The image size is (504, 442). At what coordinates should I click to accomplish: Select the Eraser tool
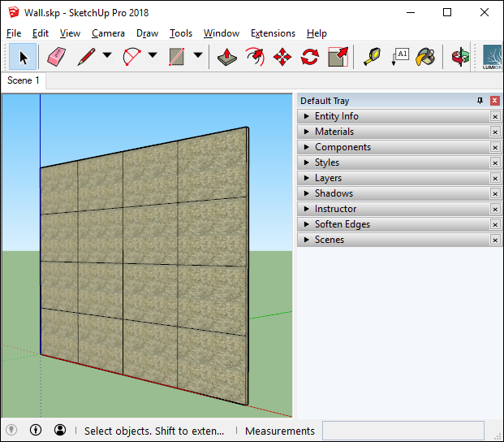pos(55,56)
